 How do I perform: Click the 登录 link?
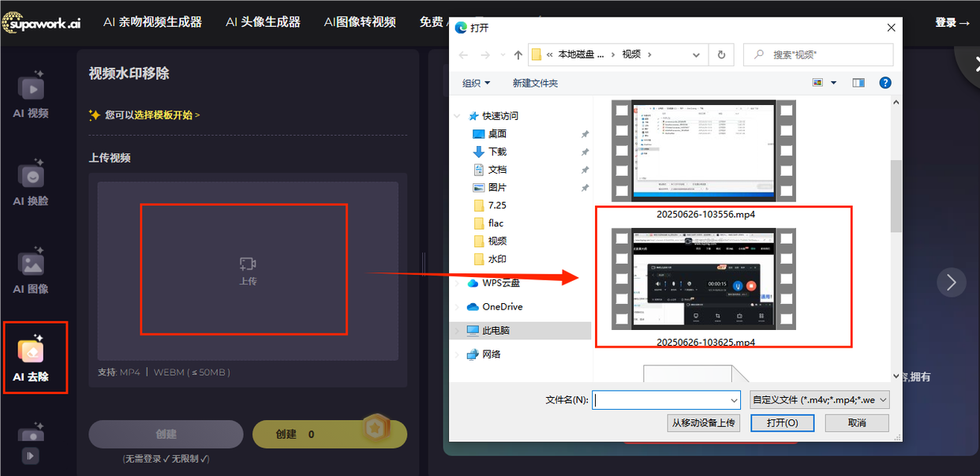(x=952, y=22)
